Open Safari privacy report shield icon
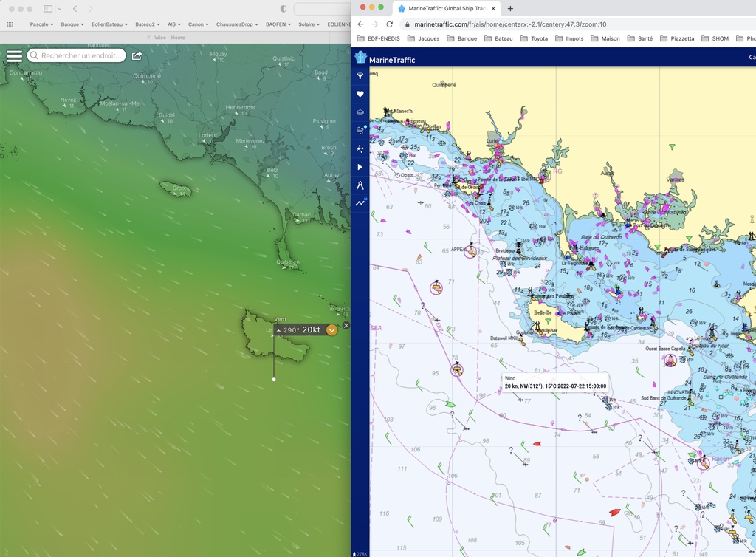Image resolution: width=756 pixels, height=557 pixels. (x=283, y=9)
